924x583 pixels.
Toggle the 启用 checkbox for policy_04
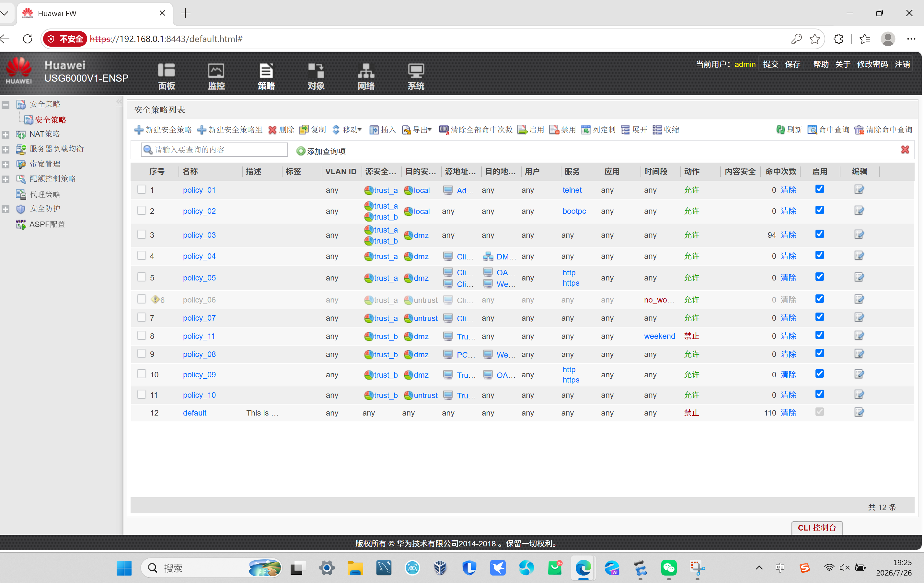point(820,256)
